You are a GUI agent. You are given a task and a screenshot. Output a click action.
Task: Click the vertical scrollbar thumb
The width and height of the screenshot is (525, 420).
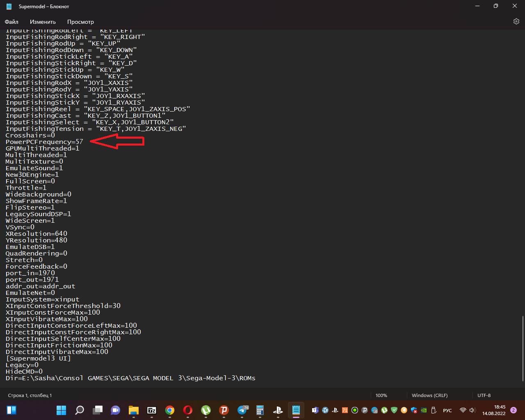point(523,348)
